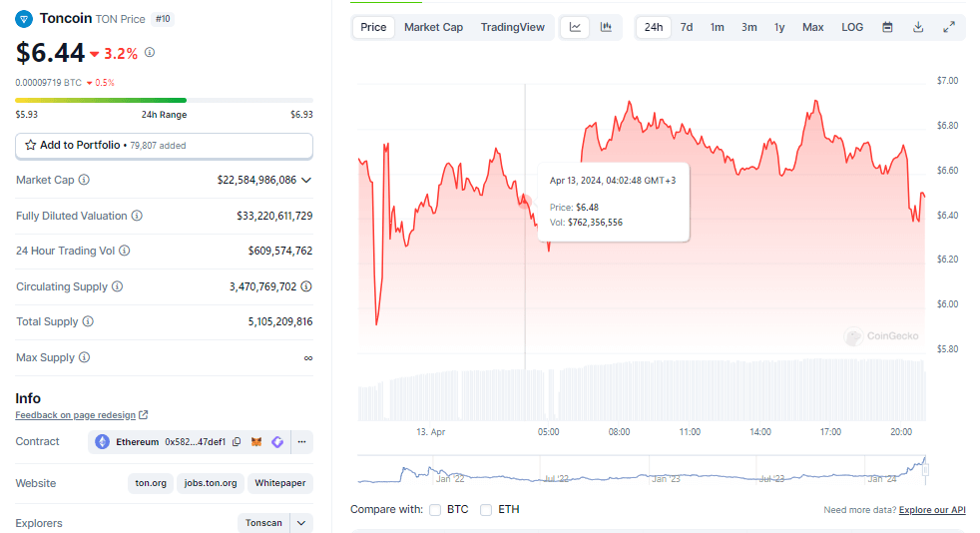Add token to MetaMask via fox icon
The width and height of the screenshot is (980, 533).
pyautogui.click(x=256, y=442)
